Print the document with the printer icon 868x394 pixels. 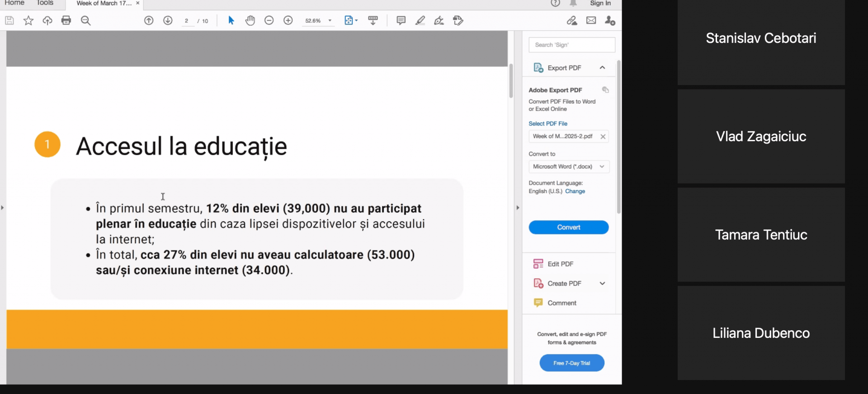(66, 20)
